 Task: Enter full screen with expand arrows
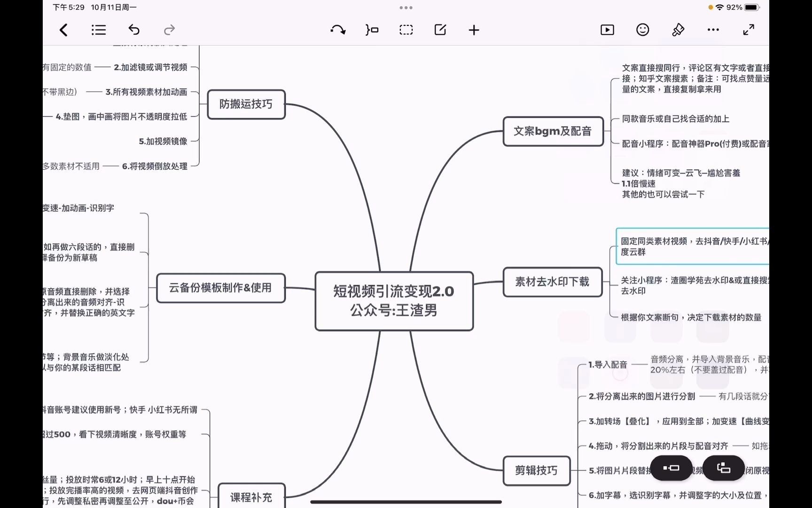pyautogui.click(x=749, y=30)
